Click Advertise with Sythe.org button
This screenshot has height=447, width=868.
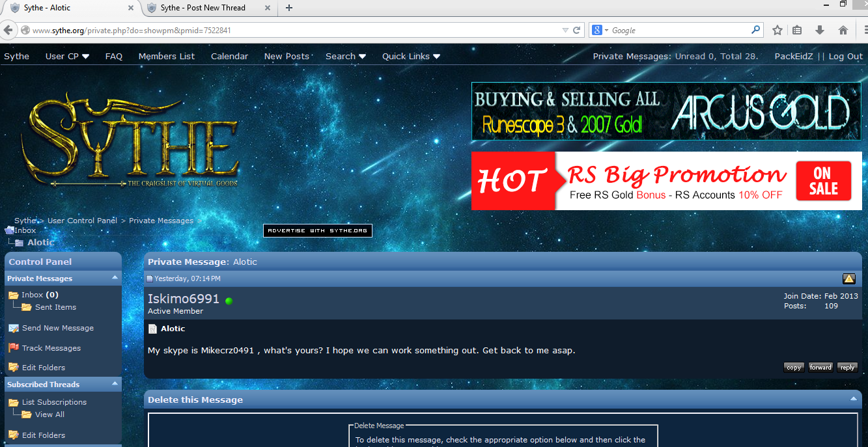[x=317, y=230]
